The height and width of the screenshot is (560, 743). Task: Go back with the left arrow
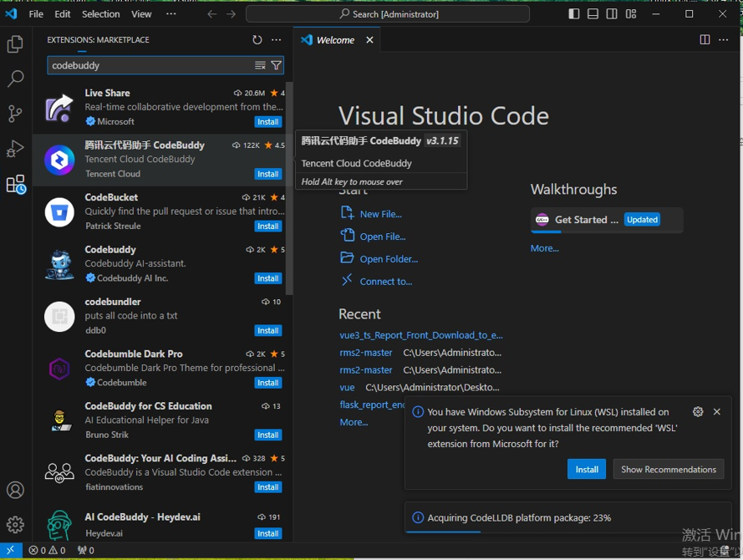(x=211, y=14)
